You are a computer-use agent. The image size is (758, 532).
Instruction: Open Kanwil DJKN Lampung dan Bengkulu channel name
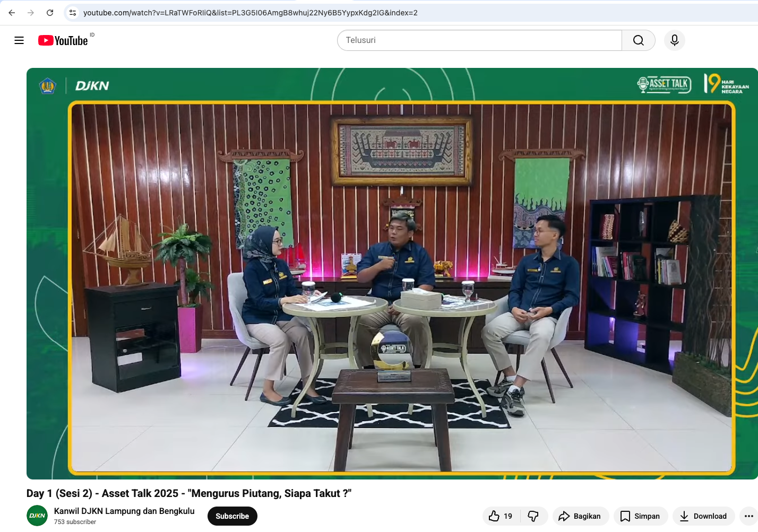124,511
